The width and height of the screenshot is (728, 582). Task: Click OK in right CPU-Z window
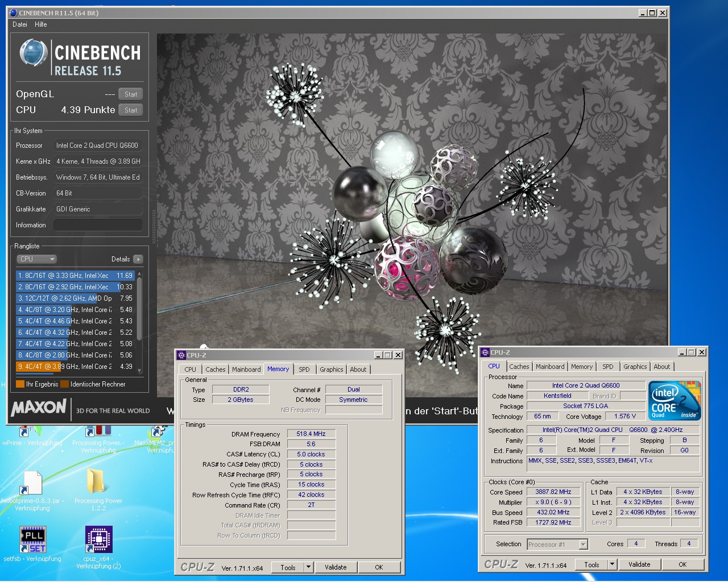coord(682,564)
